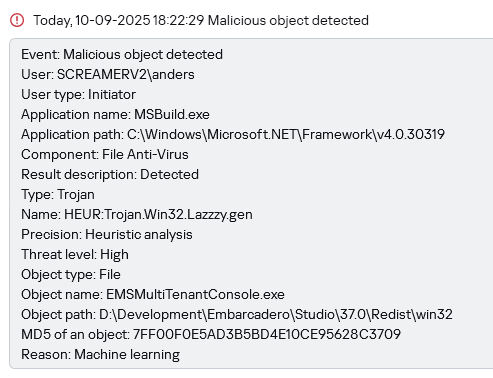
Task: Click the date 10-09-2025 in header
Action: [113, 20]
